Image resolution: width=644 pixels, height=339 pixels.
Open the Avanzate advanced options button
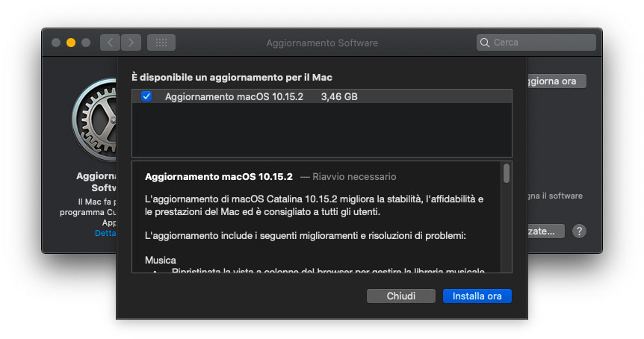(545, 231)
